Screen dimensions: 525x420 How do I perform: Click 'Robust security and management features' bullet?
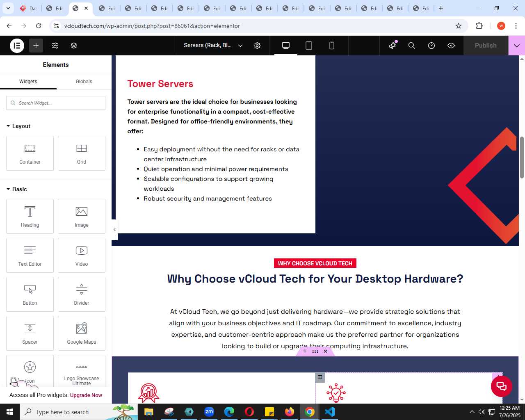pos(208,199)
